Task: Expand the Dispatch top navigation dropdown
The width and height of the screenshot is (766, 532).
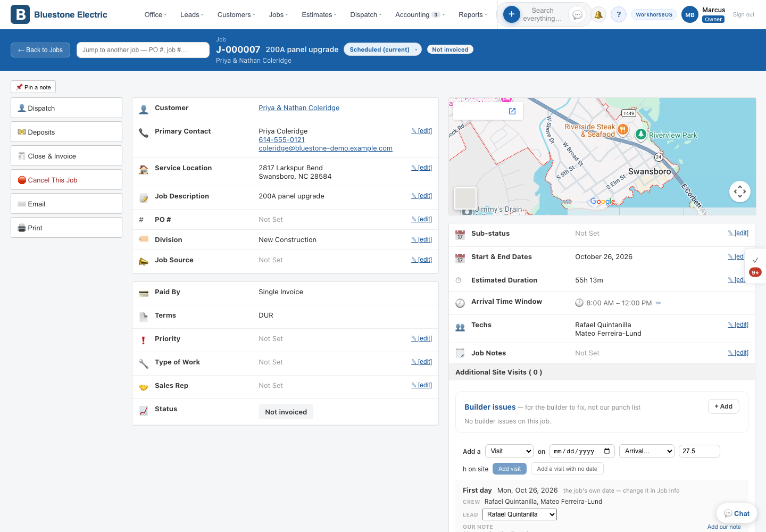Action: pyautogui.click(x=365, y=15)
